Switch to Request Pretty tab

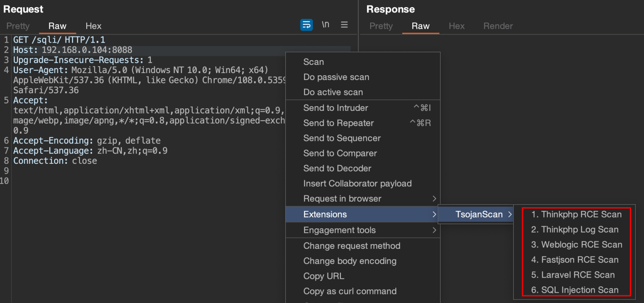click(x=18, y=26)
